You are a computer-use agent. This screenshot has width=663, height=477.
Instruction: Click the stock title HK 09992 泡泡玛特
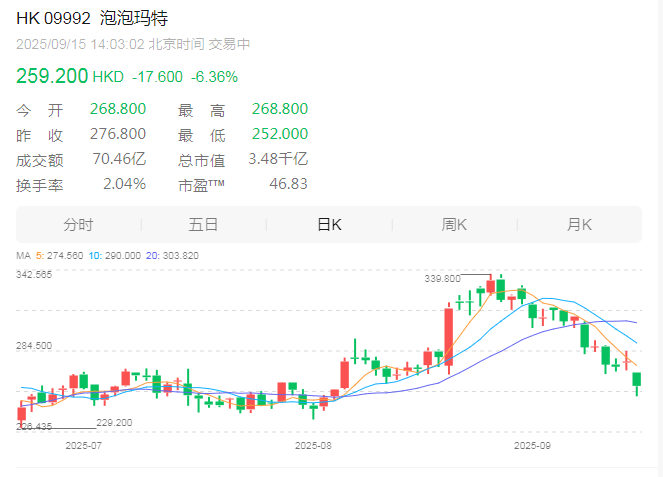tap(92, 18)
